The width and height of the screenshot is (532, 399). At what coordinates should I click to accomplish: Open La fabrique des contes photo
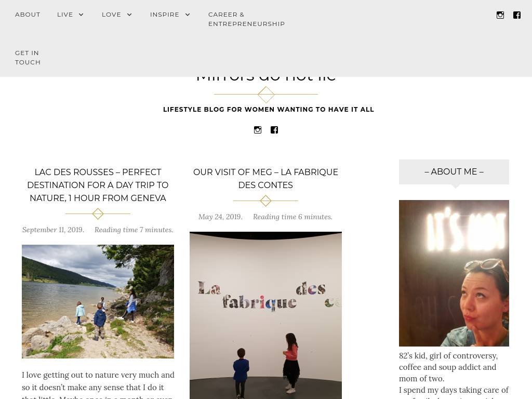point(265,315)
